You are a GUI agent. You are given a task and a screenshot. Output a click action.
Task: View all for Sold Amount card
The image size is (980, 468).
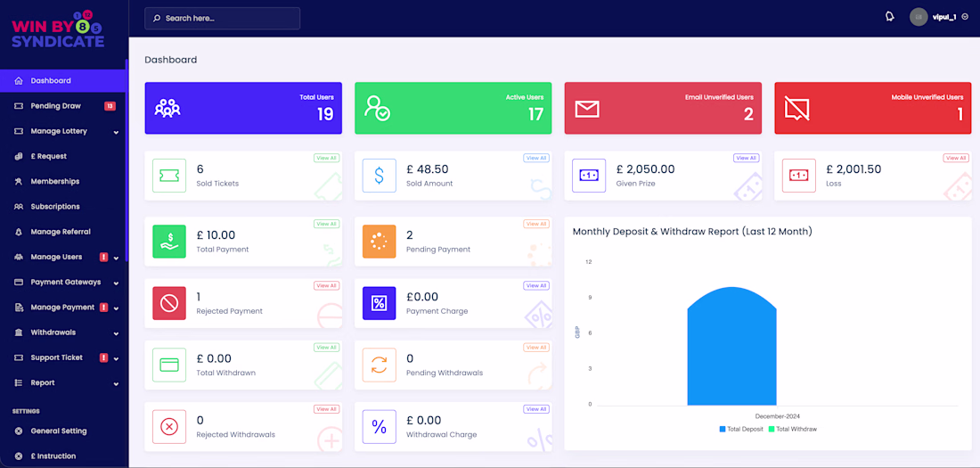[x=536, y=159]
